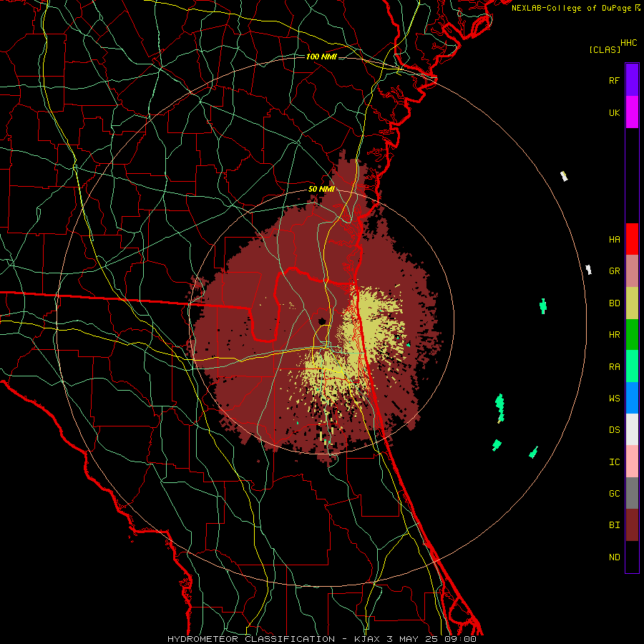Image resolution: width=644 pixels, height=644 pixels.
Task: Click the WS blue legend swatch
Action: pyautogui.click(x=632, y=398)
